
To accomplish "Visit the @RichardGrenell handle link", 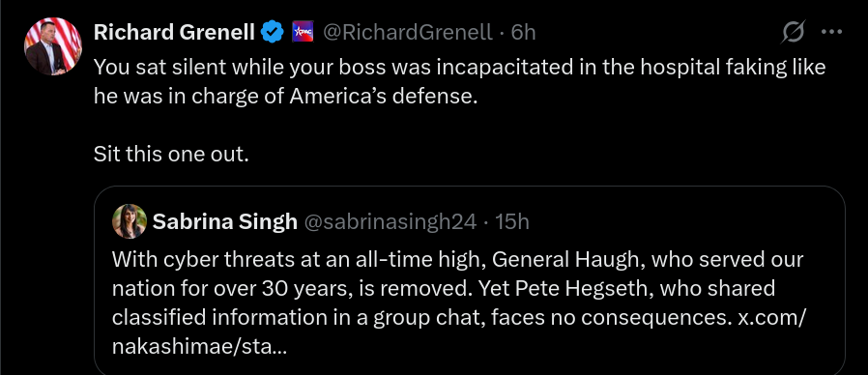I will pos(408,32).
